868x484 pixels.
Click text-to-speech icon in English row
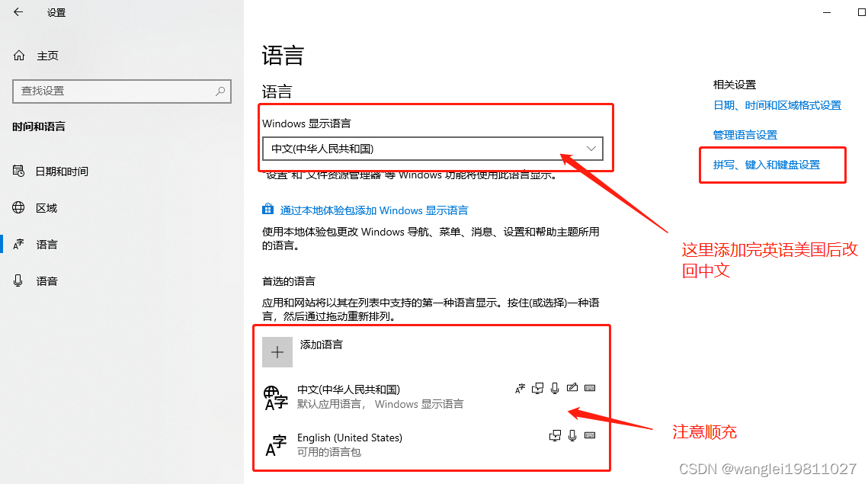pos(555,436)
